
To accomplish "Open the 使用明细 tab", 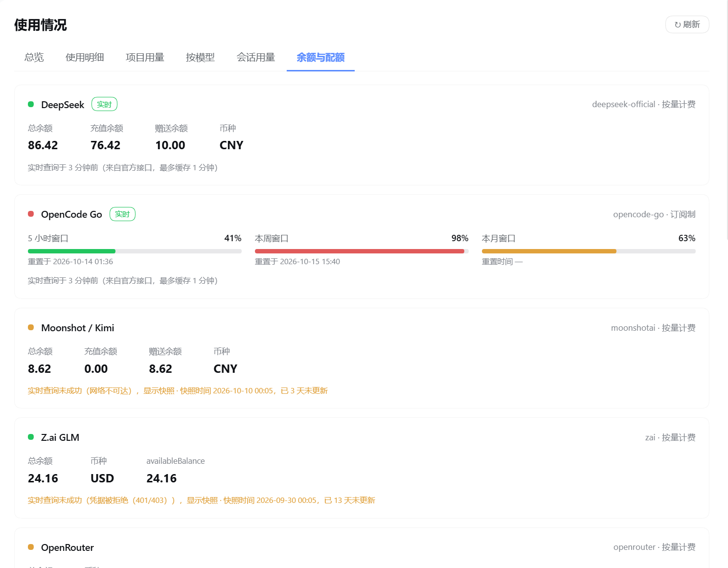I will coord(85,57).
